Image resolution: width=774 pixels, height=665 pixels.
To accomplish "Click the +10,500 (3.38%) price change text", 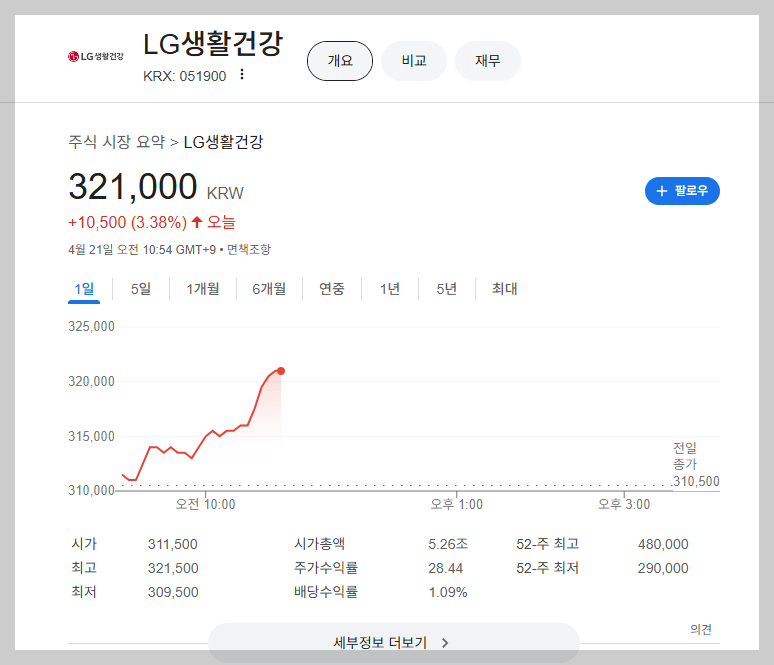I will pyautogui.click(x=127, y=222).
